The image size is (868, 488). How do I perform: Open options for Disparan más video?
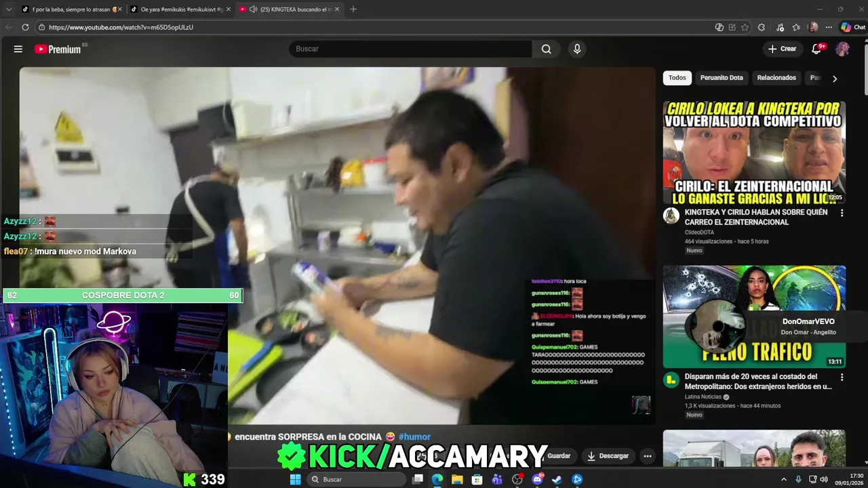[842, 378]
